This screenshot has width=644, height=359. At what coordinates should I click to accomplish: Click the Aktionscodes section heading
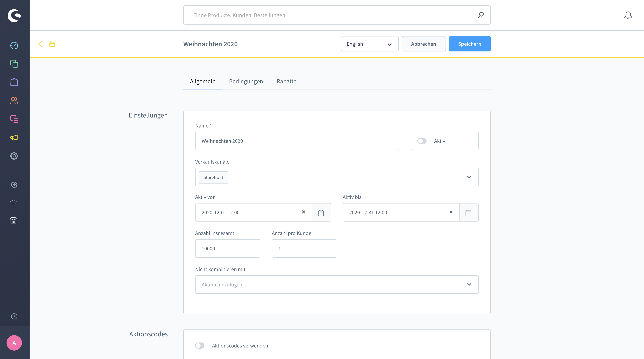[x=148, y=334]
